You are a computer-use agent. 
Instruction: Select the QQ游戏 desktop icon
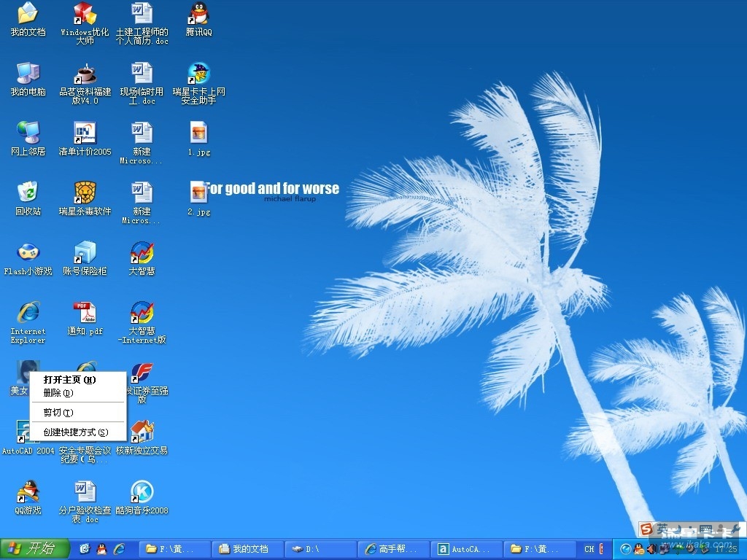click(28, 491)
